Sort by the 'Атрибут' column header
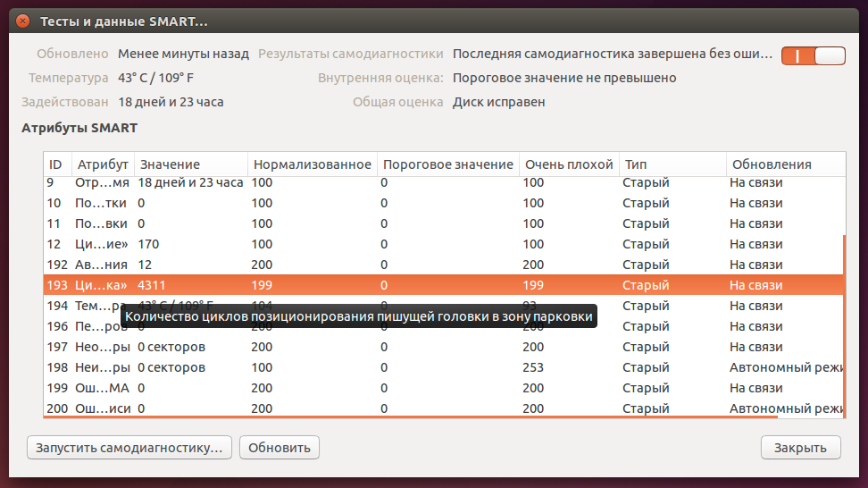Image resolution: width=868 pixels, height=488 pixels. pyautogui.click(x=103, y=164)
